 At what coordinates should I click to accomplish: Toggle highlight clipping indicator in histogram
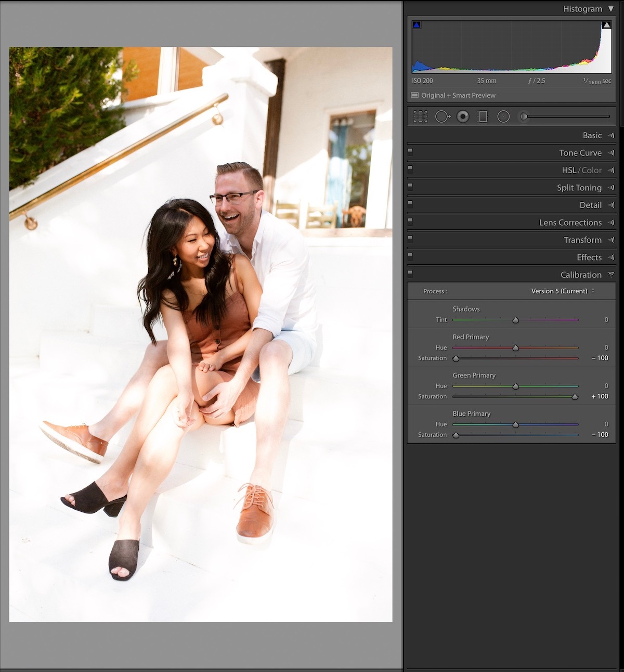point(606,25)
